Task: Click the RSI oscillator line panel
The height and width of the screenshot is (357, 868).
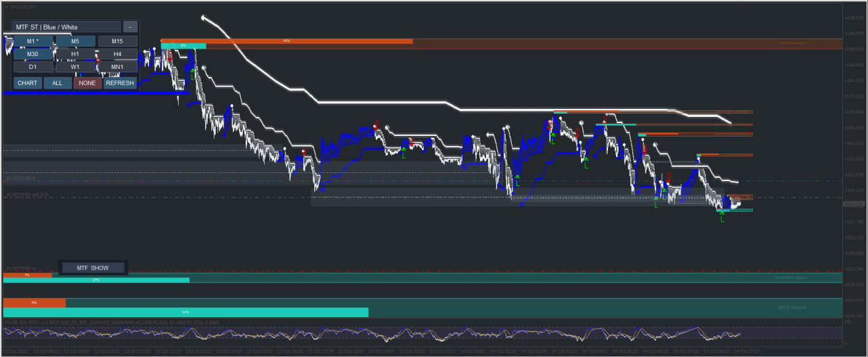Action: pyautogui.click(x=422, y=333)
